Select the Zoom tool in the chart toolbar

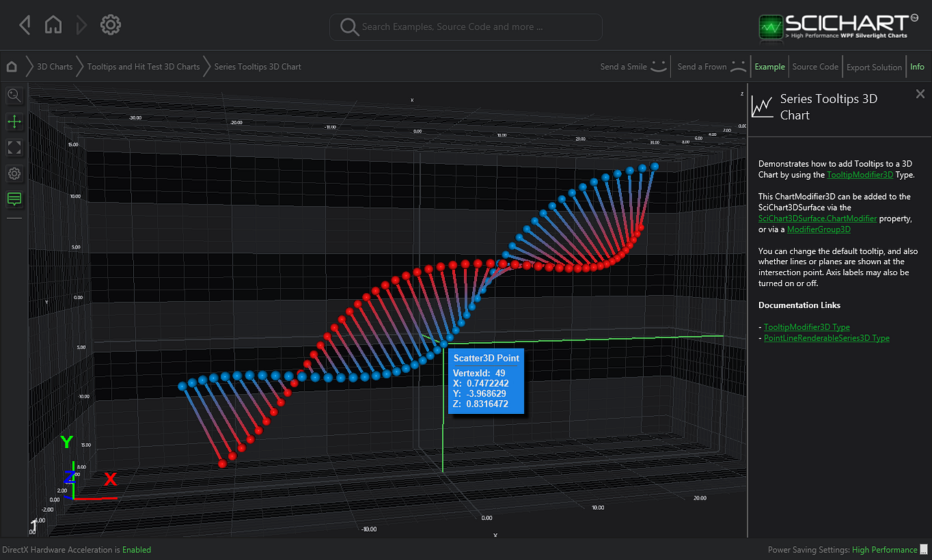point(14,95)
